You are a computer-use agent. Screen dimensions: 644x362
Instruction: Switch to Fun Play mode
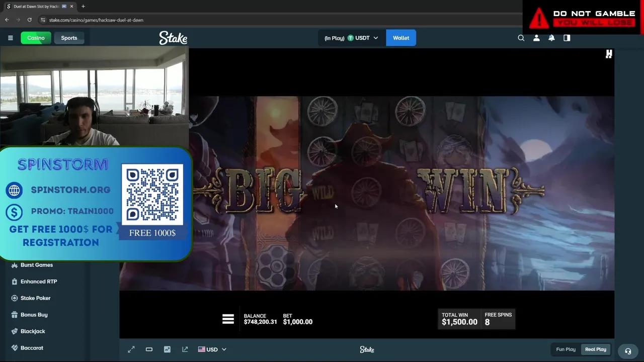tap(566, 349)
